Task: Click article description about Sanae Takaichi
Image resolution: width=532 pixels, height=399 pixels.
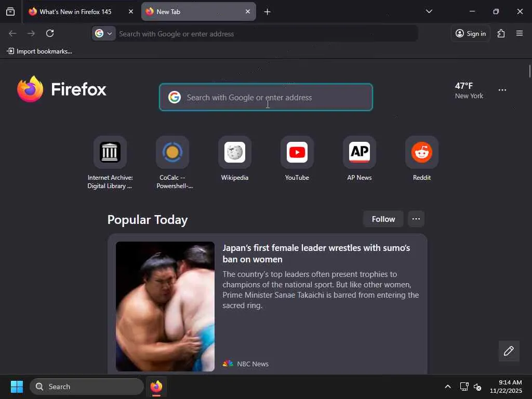Action: (x=321, y=290)
